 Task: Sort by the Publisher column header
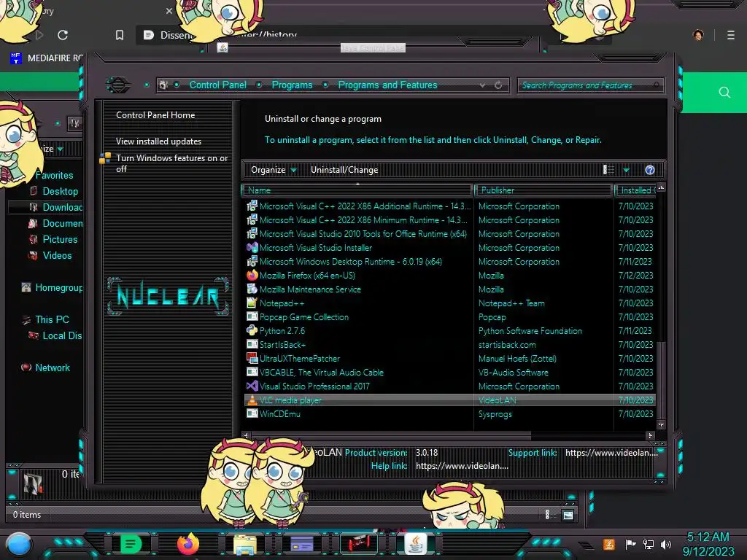pyautogui.click(x=543, y=190)
